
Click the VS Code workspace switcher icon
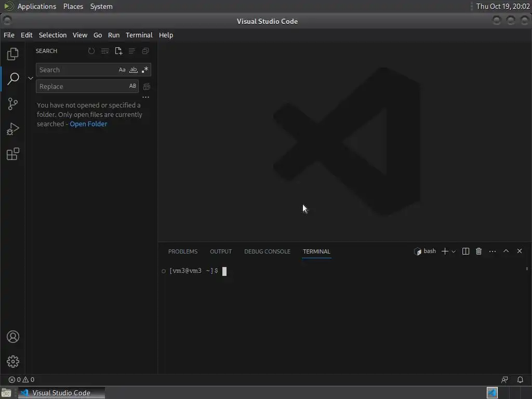click(492, 393)
